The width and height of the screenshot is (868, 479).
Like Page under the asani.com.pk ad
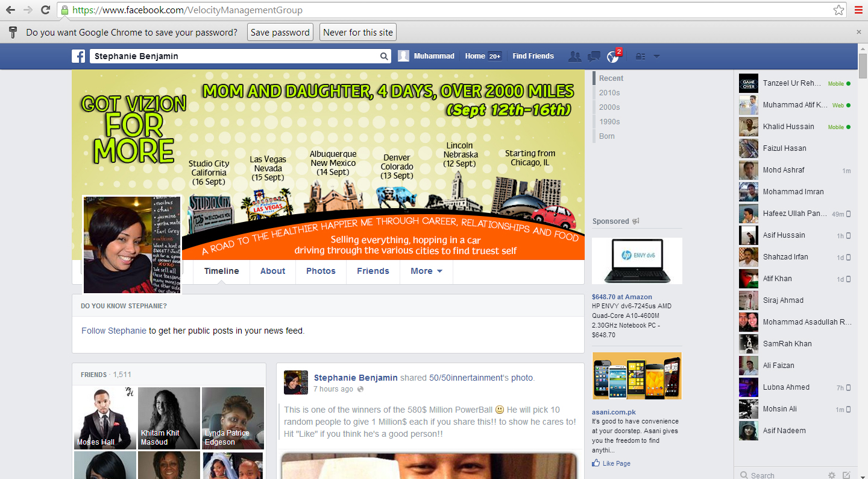tap(611, 463)
